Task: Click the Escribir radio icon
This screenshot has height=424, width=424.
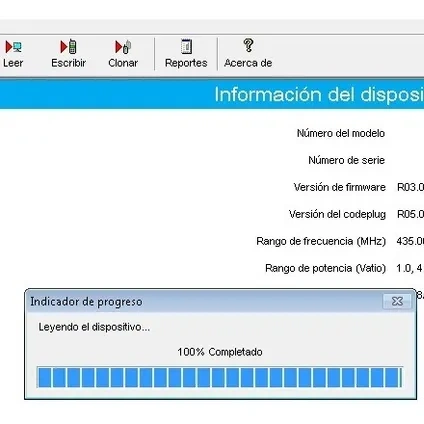Action: pyautogui.click(x=68, y=47)
